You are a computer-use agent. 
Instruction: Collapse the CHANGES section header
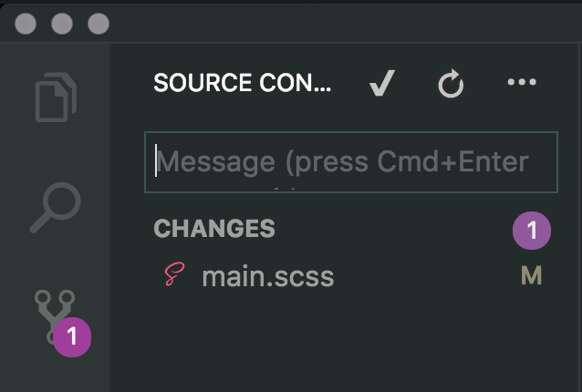tap(214, 228)
